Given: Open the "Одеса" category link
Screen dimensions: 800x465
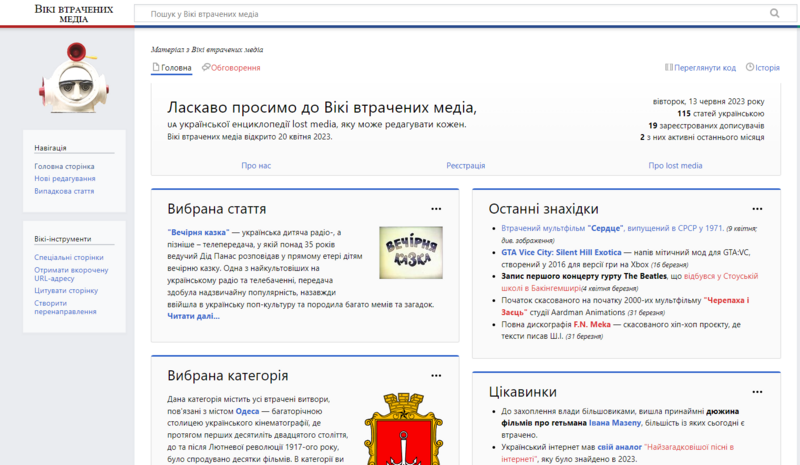Looking at the screenshot, I should click(247, 411).
